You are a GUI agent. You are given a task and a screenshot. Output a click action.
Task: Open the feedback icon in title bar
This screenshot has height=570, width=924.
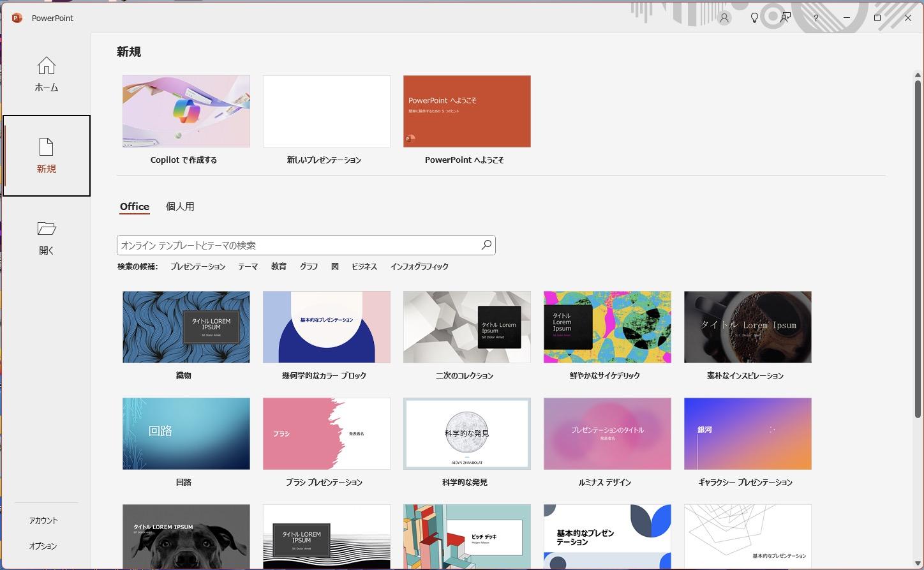[786, 18]
